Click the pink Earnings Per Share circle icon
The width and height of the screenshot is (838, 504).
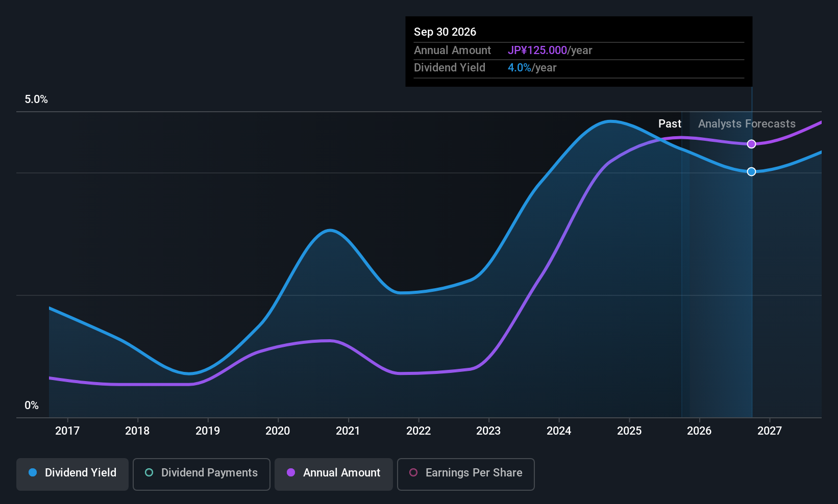(x=413, y=473)
